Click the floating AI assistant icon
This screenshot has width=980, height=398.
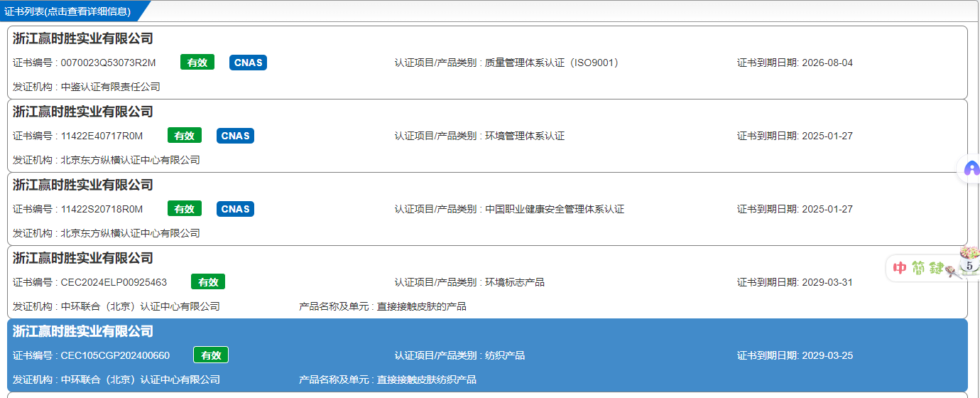tap(971, 169)
